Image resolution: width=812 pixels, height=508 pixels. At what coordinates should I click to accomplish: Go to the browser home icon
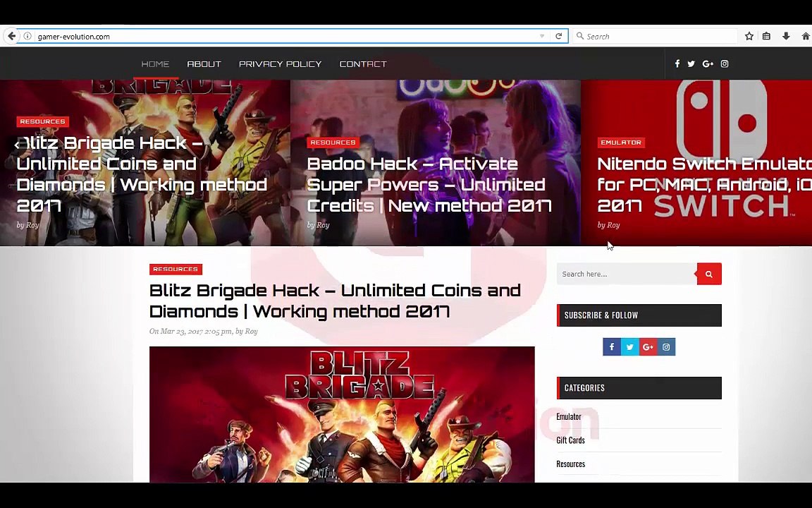point(805,36)
